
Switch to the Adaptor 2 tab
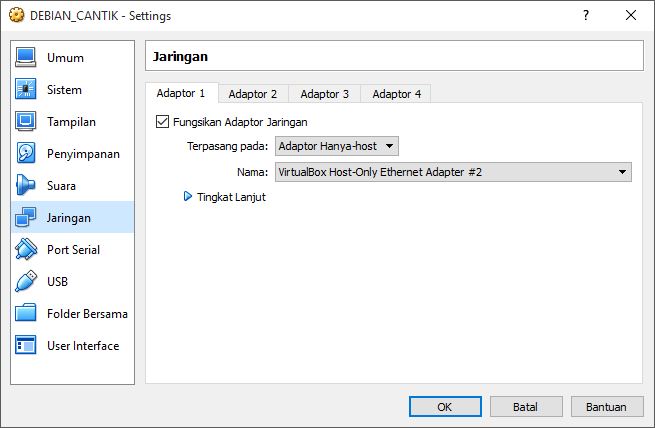pos(253,94)
